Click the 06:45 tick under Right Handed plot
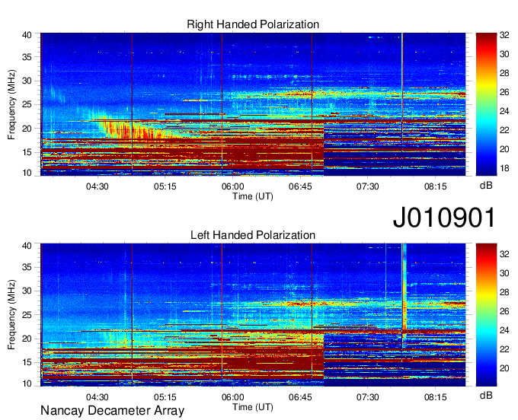 300,186
